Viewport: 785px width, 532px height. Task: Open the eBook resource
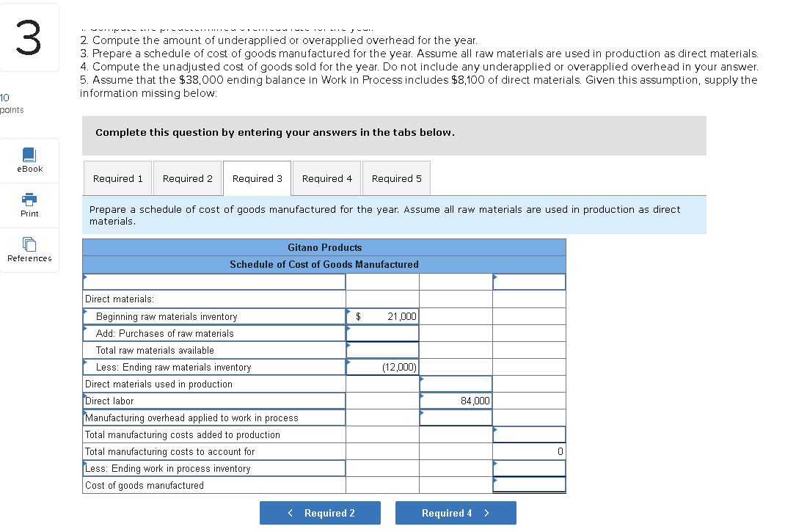click(x=29, y=160)
